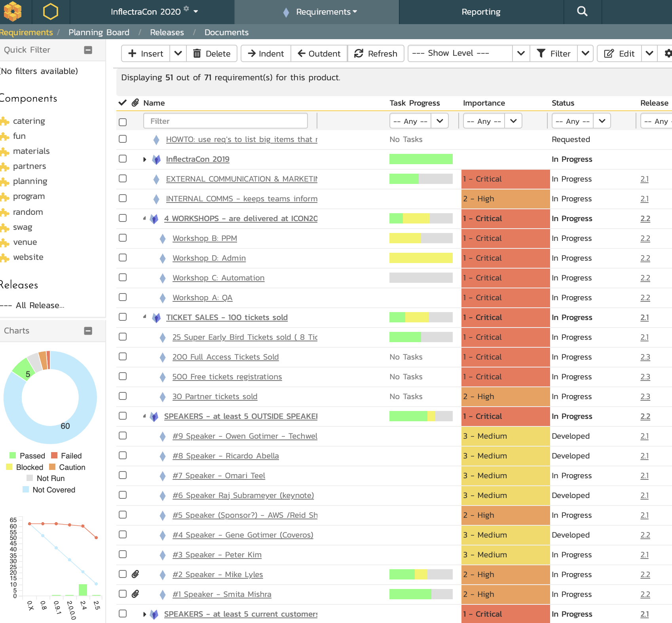The width and height of the screenshot is (672, 623).
Task: Select the Workshop B: PPM checkbox
Action: 123,238
